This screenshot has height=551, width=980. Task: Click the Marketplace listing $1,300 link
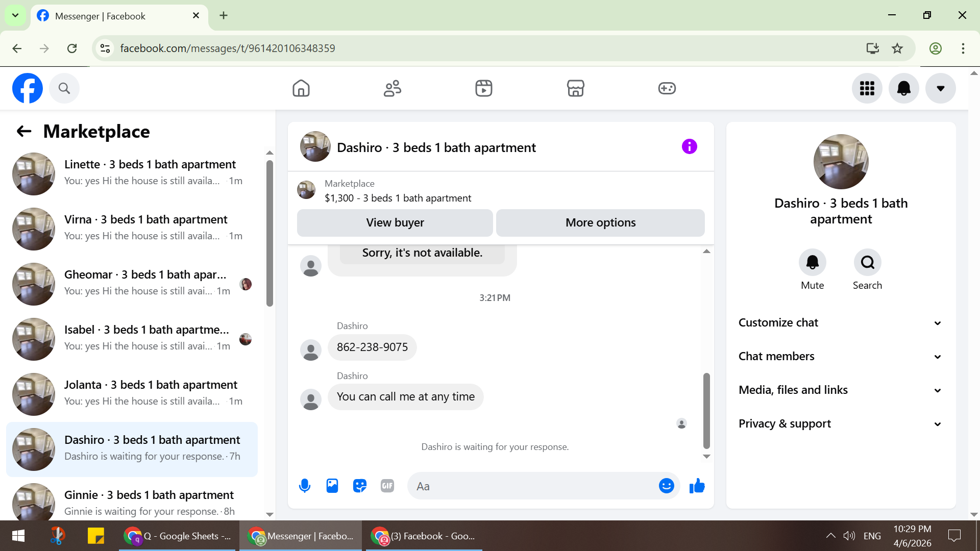tap(398, 198)
